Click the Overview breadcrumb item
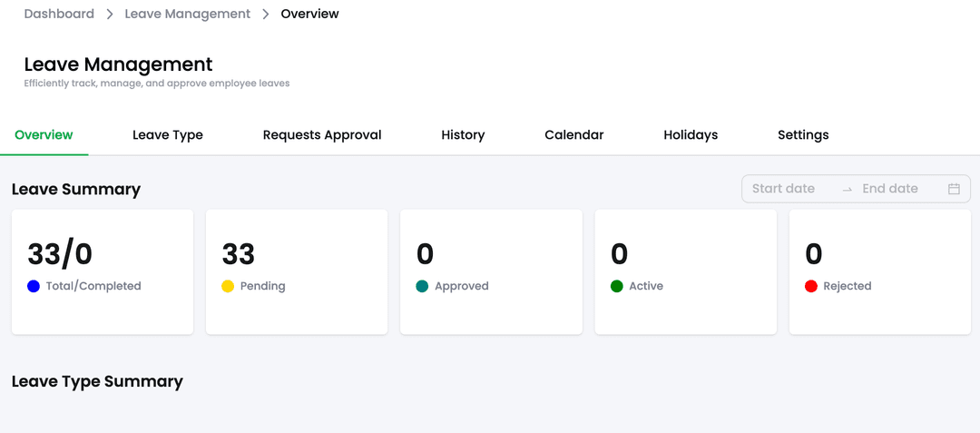The image size is (980, 433). (x=310, y=14)
